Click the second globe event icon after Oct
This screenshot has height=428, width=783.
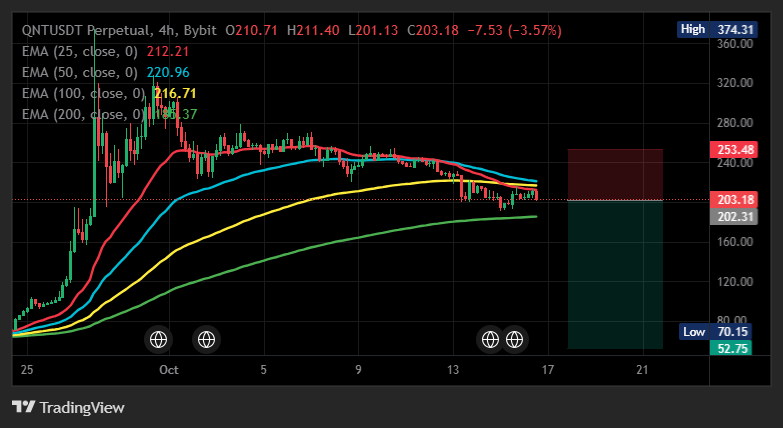(206, 340)
